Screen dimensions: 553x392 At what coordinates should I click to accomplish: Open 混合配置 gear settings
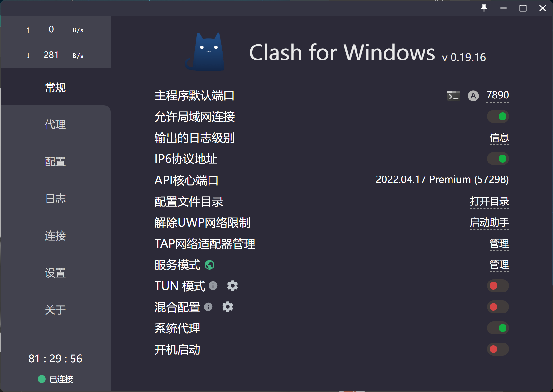click(x=228, y=307)
